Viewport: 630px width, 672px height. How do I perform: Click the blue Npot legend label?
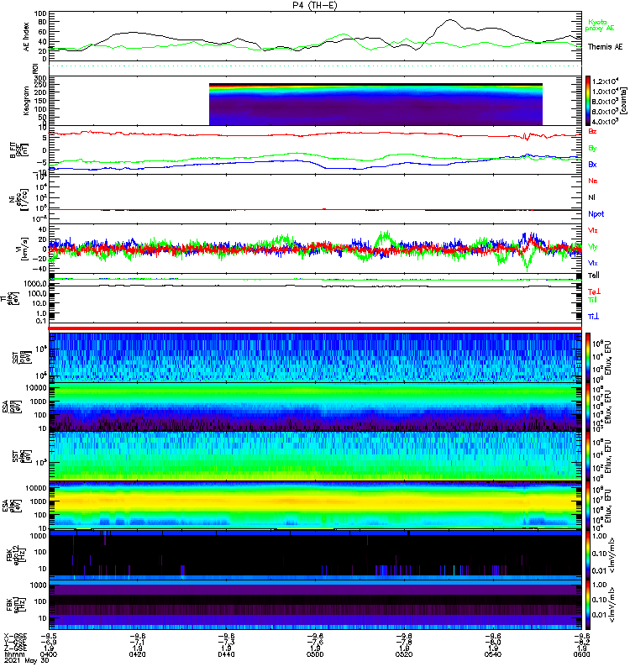coord(596,214)
